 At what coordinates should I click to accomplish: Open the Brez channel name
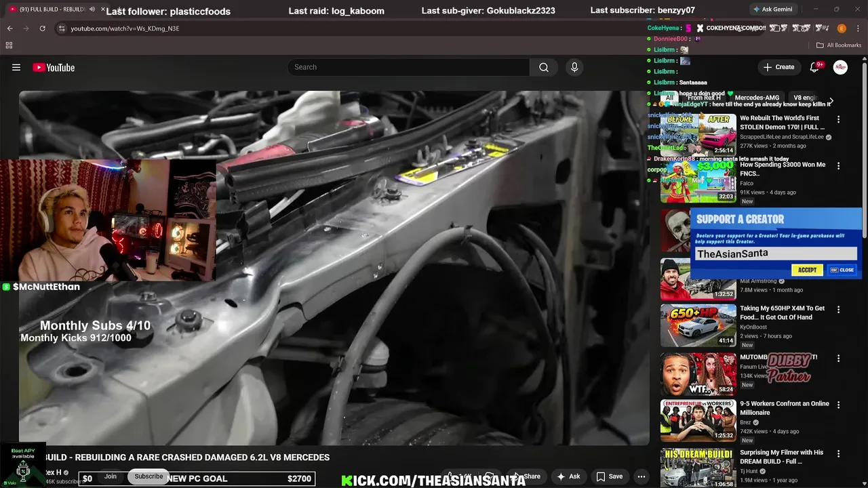(745, 422)
